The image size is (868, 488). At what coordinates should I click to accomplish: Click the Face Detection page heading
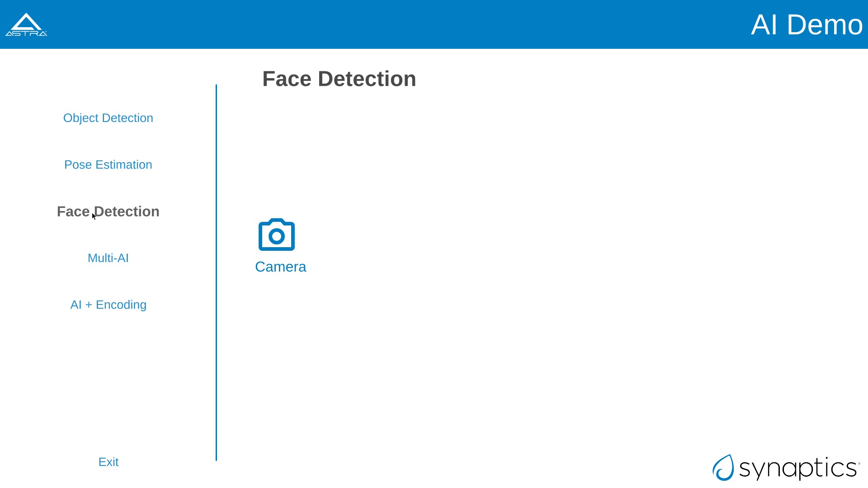[x=339, y=79]
